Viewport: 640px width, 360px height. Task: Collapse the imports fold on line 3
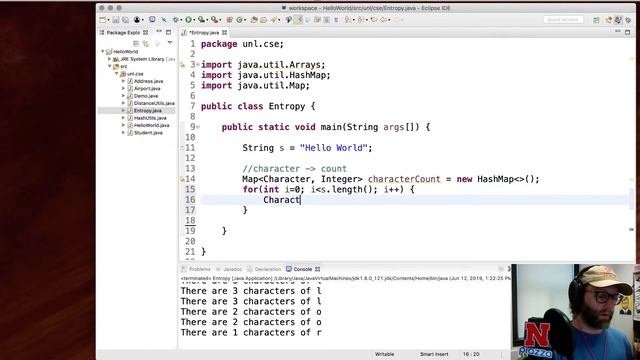coord(198,64)
